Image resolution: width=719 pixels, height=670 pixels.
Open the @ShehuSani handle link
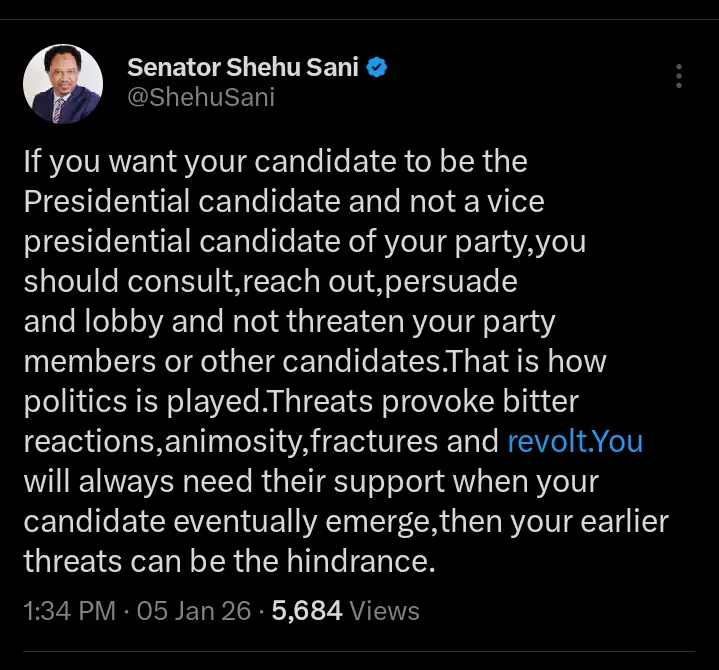point(201,97)
